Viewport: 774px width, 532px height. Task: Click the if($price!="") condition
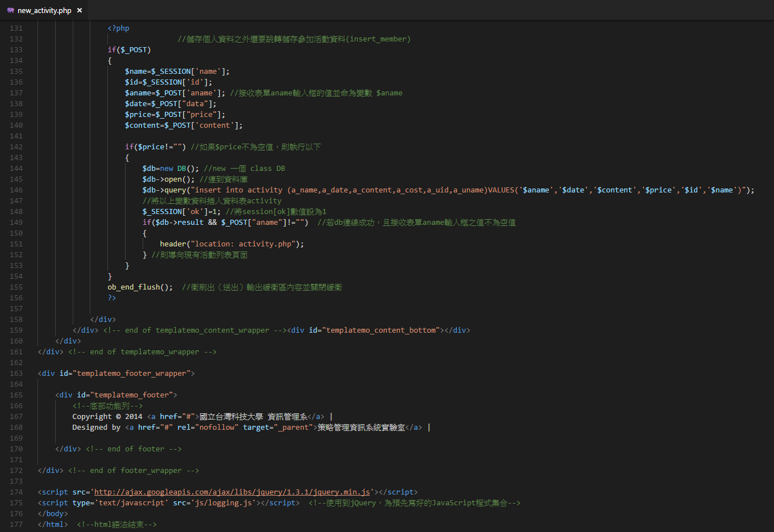click(x=156, y=146)
